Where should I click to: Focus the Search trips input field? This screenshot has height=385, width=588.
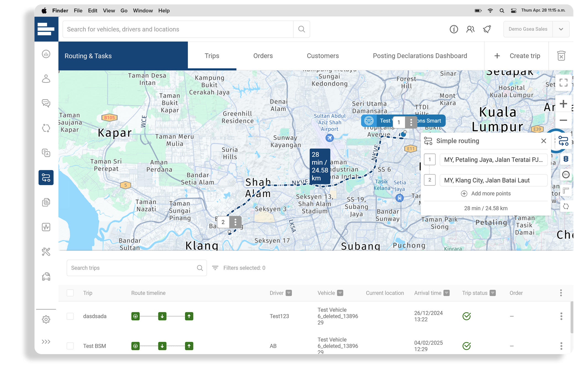pos(137,268)
